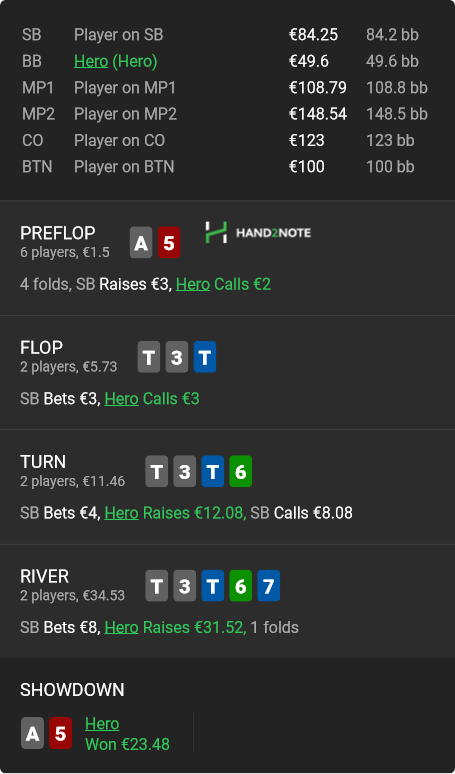
Task: Click the 3 card on the flop
Action: 177,357
